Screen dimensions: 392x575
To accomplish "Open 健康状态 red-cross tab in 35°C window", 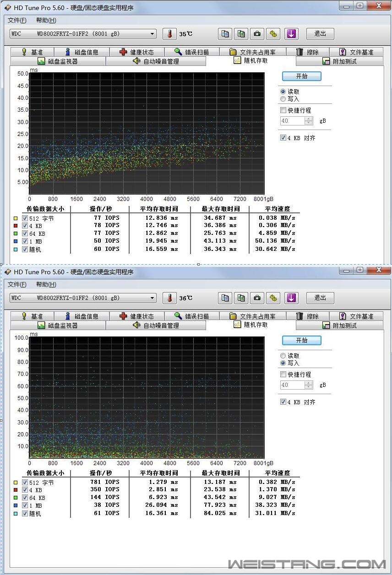I will point(137,52).
